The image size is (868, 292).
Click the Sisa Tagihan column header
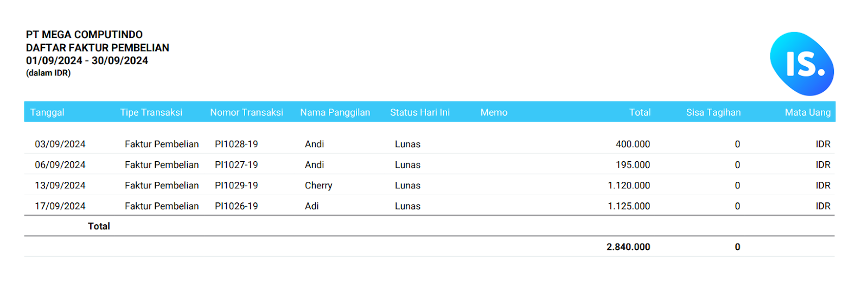point(713,112)
